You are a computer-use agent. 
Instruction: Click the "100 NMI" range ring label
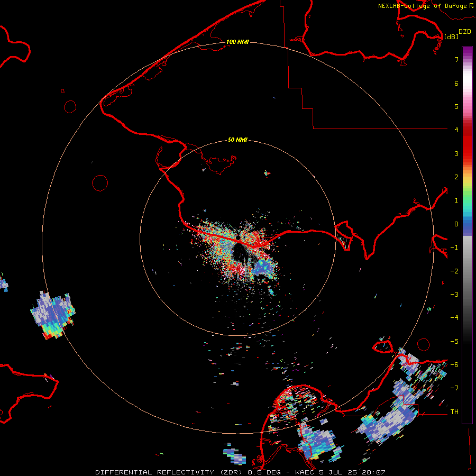237,42
